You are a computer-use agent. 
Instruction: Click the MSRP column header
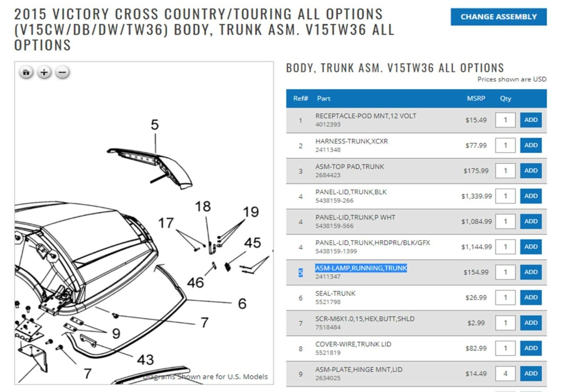point(476,99)
